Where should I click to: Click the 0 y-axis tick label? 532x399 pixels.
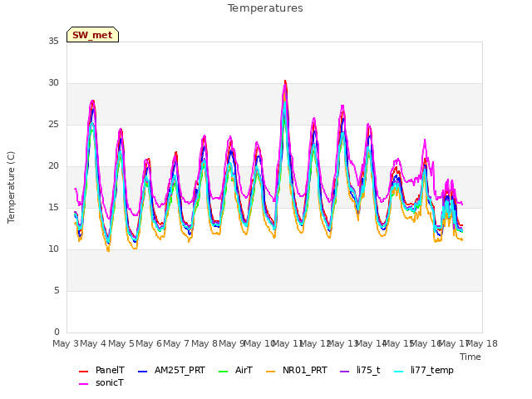pos(57,332)
